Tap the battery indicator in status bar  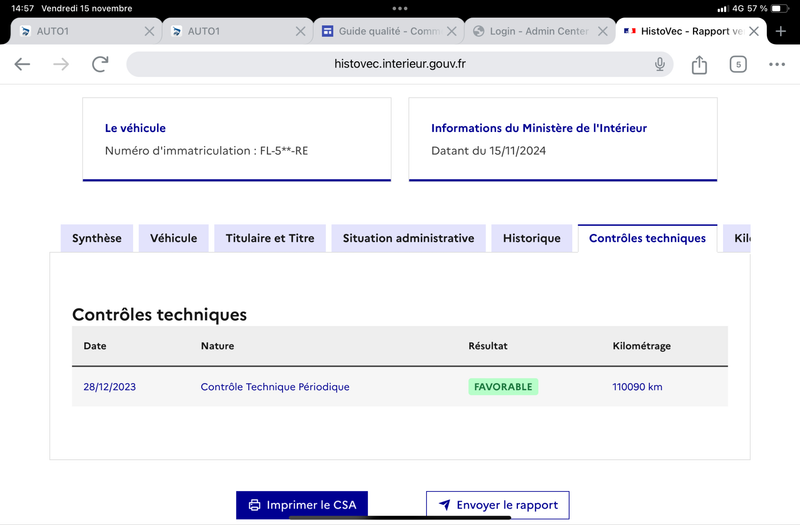pos(779,8)
